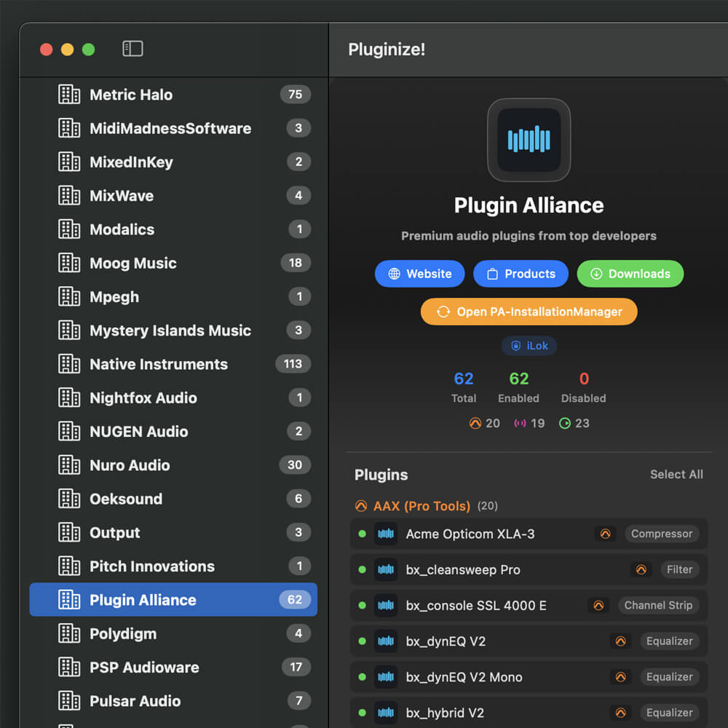Toggle the green status dot for bx_cleansweep Pro
Screen dimensions: 728x728
point(362,570)
